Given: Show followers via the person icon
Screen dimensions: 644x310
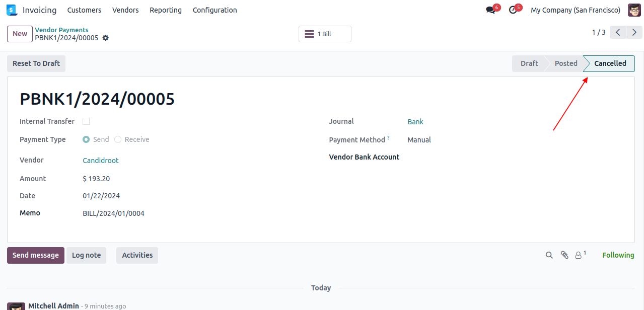Looking at the screenshot, I should coord(579,255).
